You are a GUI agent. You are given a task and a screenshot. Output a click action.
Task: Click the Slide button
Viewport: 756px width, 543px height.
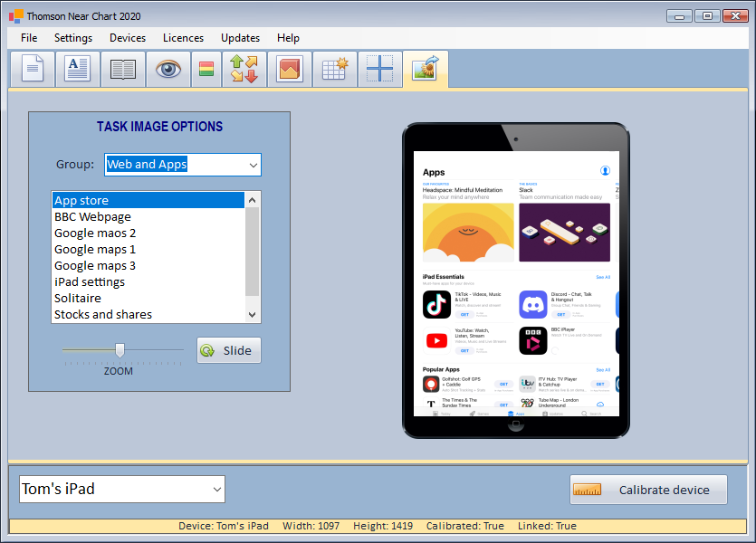[229, 351]
